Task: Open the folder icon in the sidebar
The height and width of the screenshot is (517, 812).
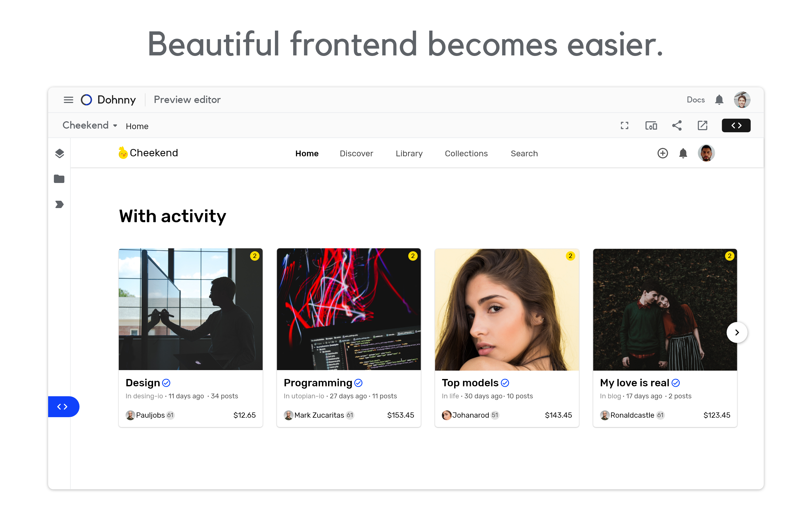Action: pos(59,179)
